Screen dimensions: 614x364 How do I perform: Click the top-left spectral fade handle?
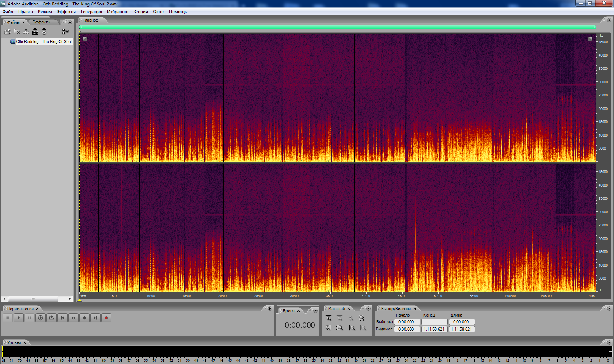click(x=85, y=39)
